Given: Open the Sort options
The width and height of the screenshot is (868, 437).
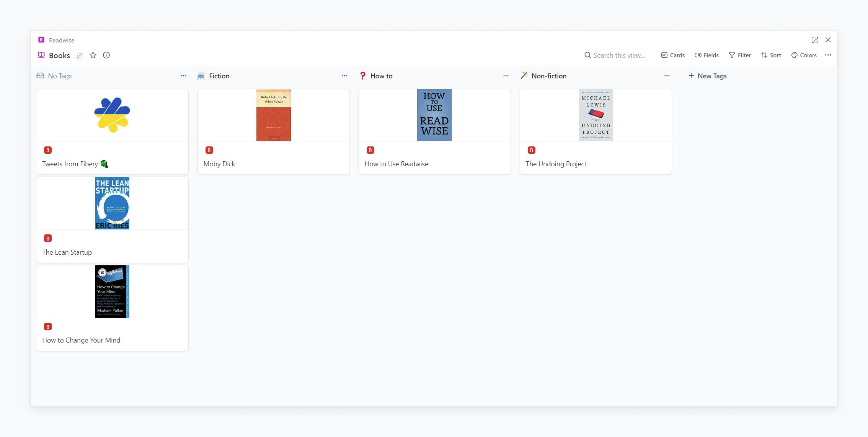Looking at the screenshot, I should 771,55.
